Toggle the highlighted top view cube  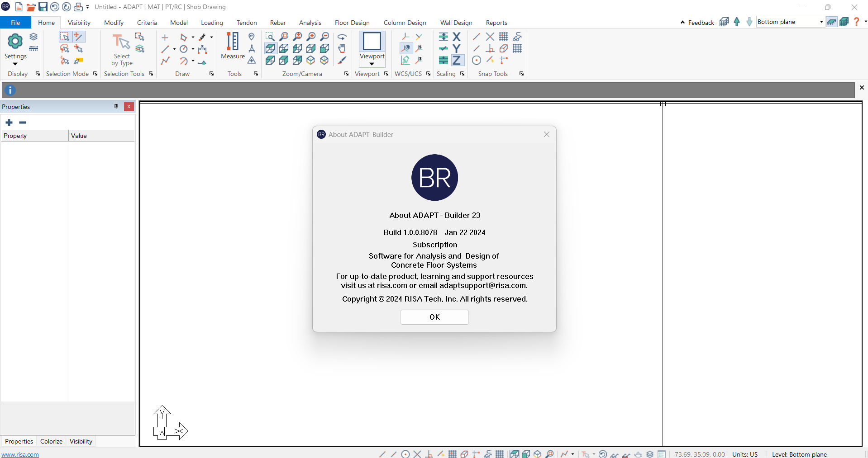tap(270, 48)
